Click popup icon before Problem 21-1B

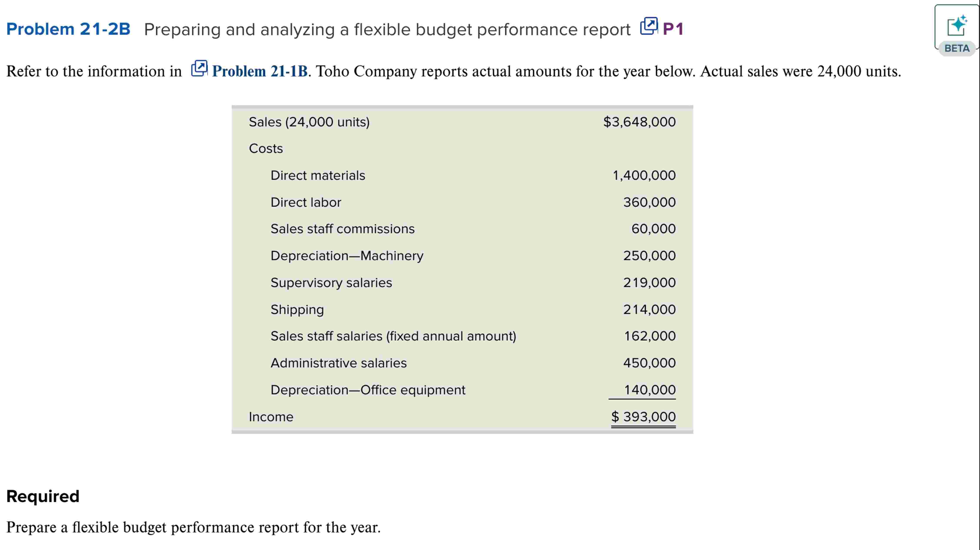pos(199,68)
